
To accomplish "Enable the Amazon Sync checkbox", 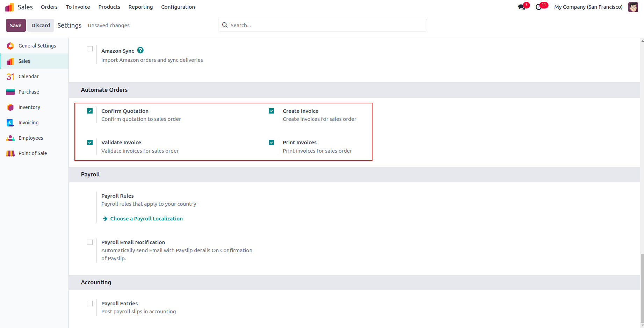I will pos(90,49).
